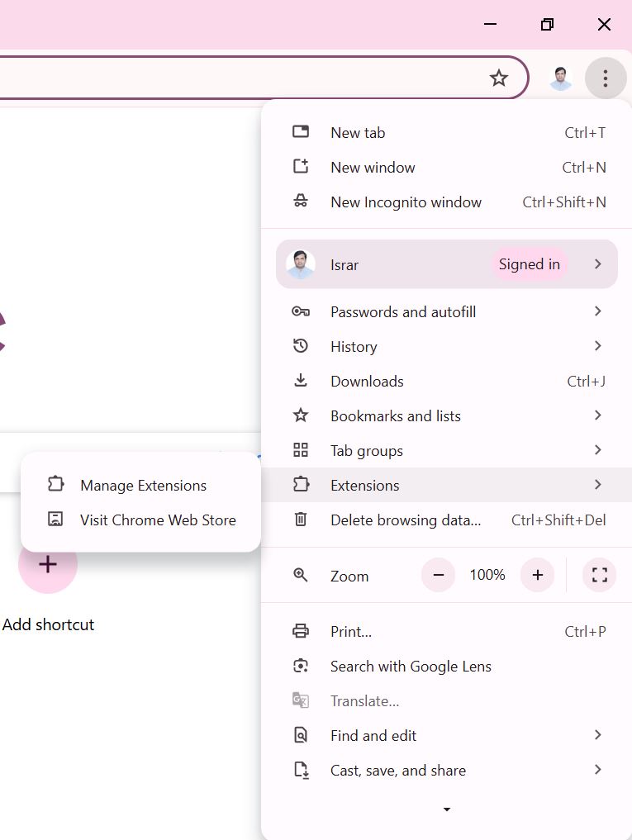The height and width of the screenshot is (840, 632).
Task: Expand Bookmarks and lists submenu chevron
Action: pos(597,415)
